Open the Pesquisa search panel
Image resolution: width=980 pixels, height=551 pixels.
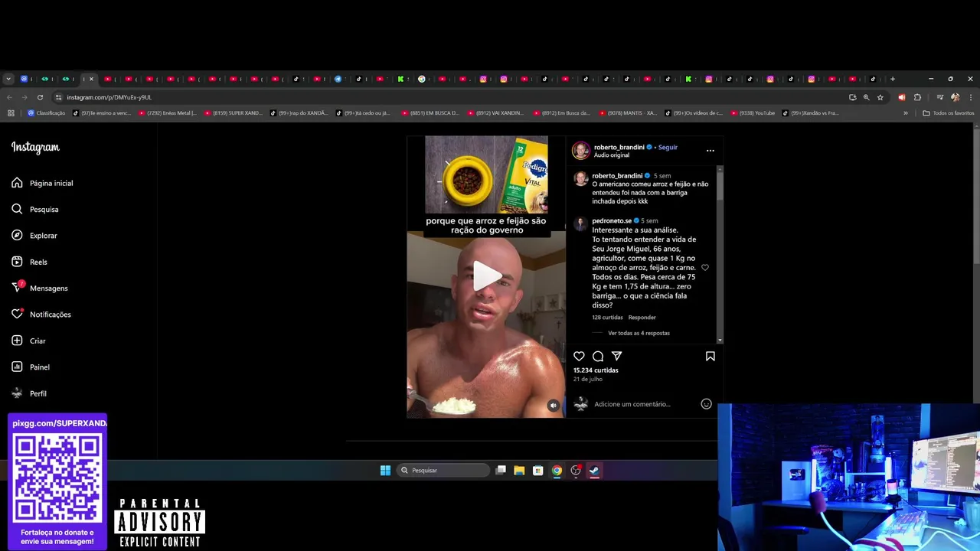pos(35,209)
